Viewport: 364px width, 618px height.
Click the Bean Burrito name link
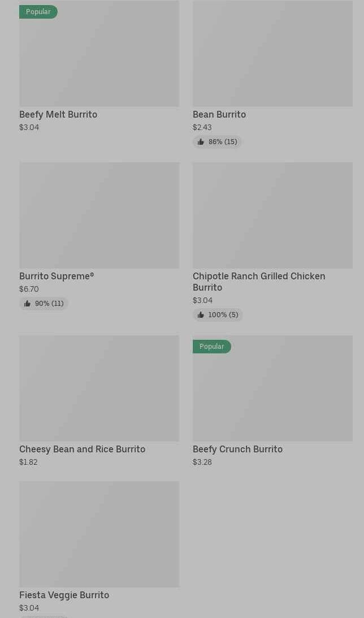pyautogui.click(x=219, y=114)
